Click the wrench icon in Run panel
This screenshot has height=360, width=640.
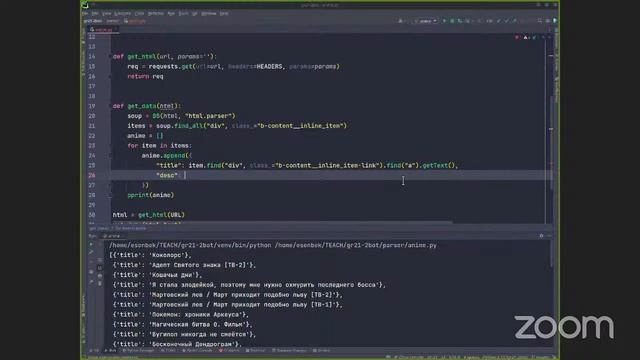point(91,253)
